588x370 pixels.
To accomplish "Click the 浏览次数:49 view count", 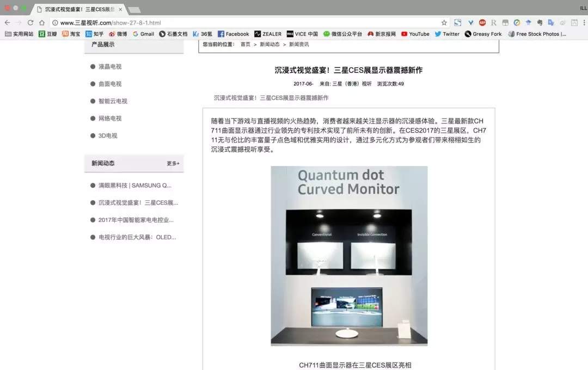I will [x=390, y=84].
